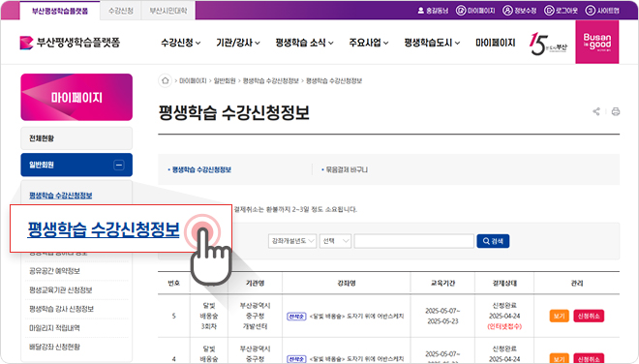Click the share icon beside the page title
Image resolution: width=639 pixels, height=364 pixels.
(596, 111)
